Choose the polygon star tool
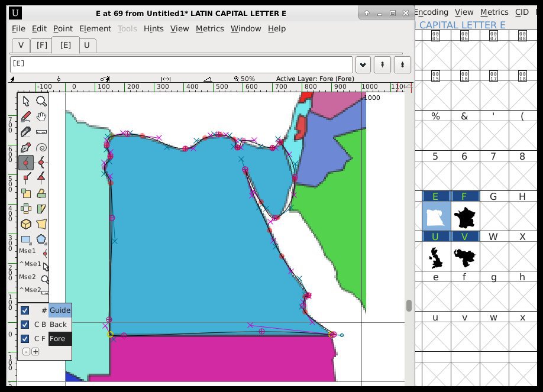 [41, 239]
